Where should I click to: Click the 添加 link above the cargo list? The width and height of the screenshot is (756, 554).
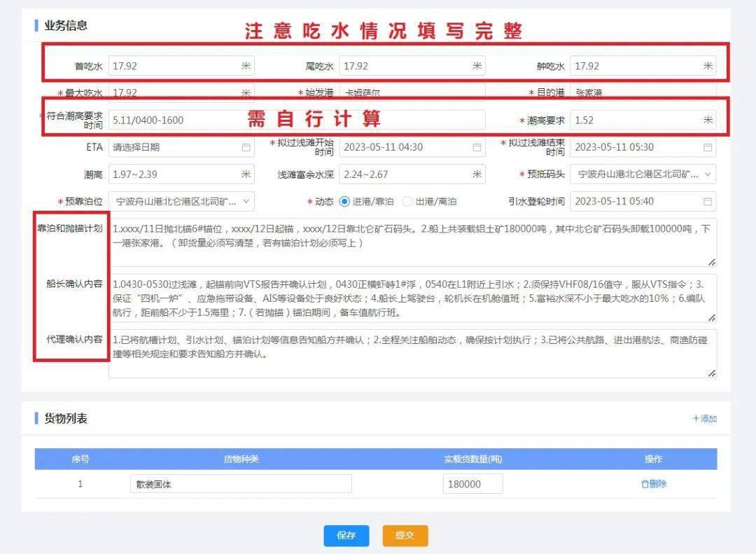point(707,418)
